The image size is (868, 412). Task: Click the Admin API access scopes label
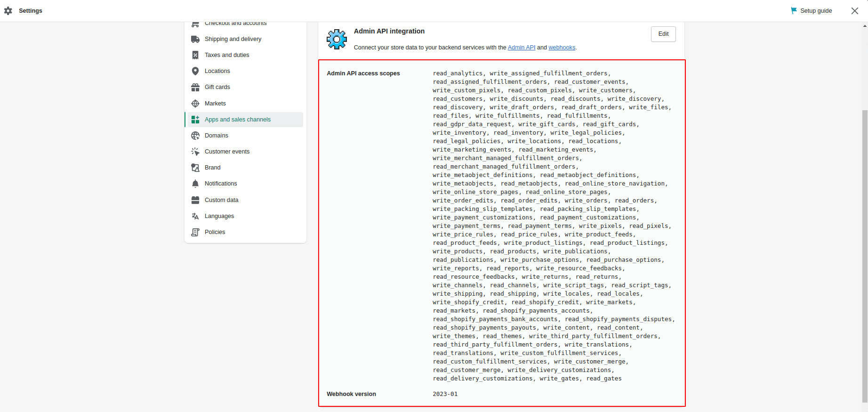pos(363,73)
